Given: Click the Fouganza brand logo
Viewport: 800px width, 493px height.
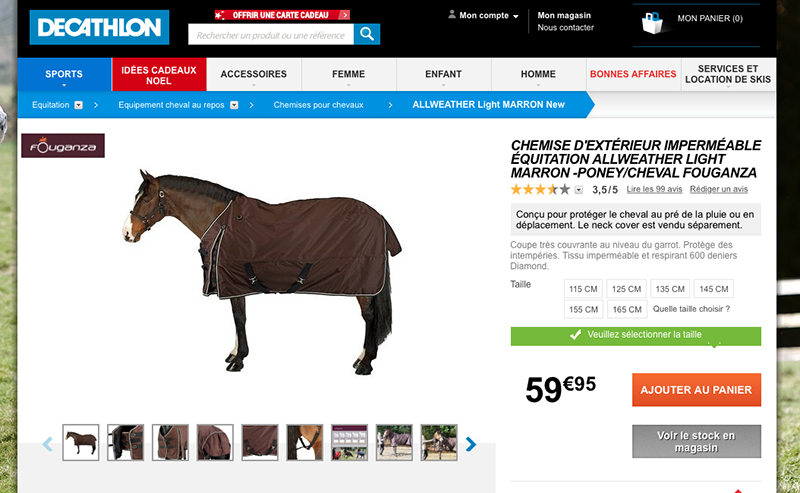Looking at the screenshot, I should (63, 146).
